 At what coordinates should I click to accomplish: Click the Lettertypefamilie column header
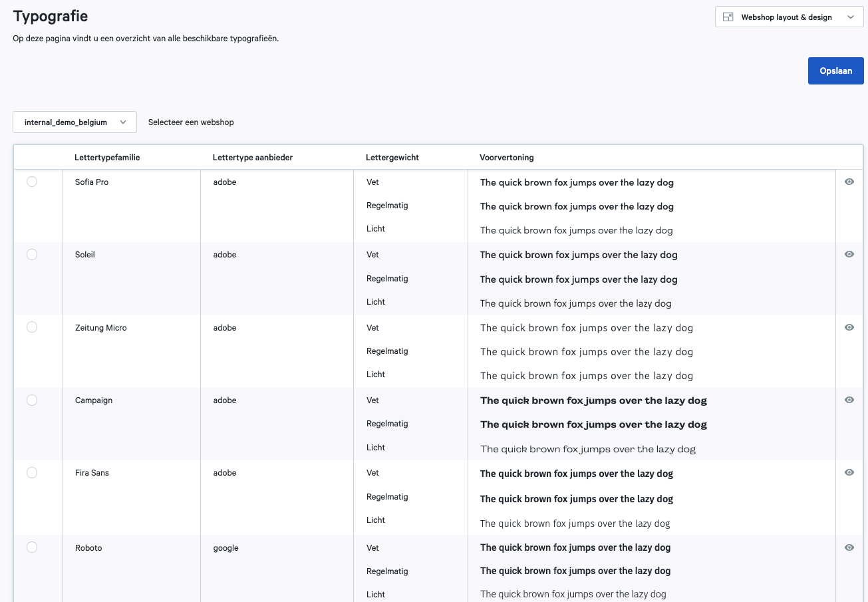[107, 158]
